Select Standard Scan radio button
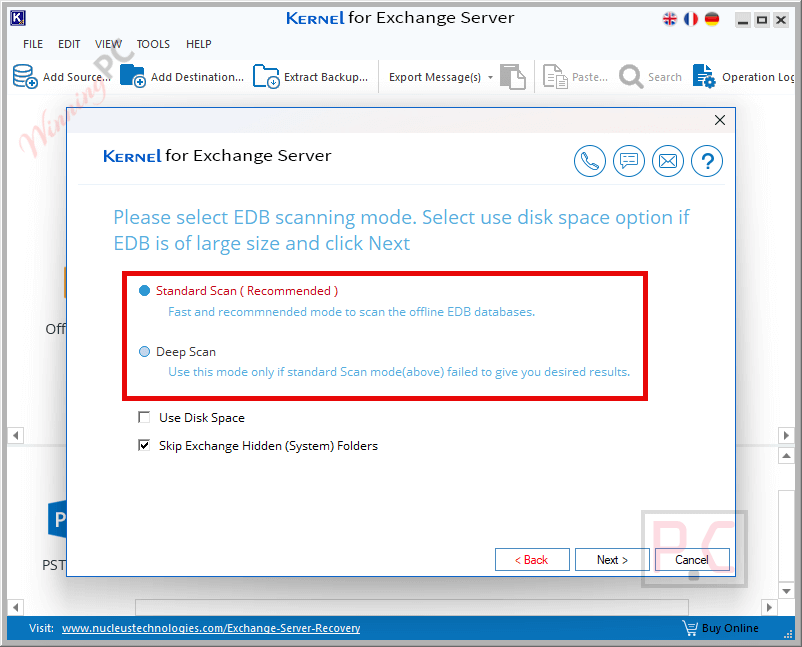802x647 pixels. click(144, 291)
